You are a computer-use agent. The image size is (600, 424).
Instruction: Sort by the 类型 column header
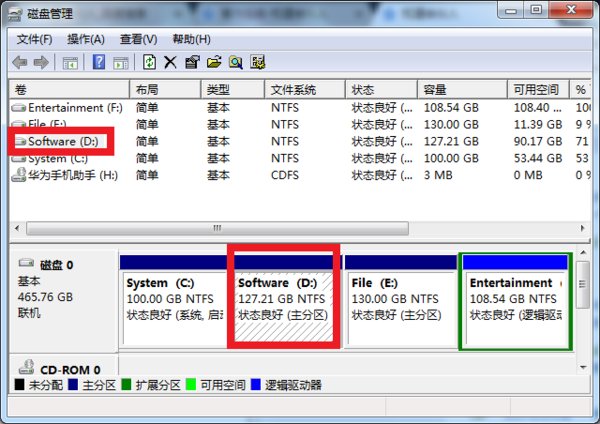click(x=233, y=90)
